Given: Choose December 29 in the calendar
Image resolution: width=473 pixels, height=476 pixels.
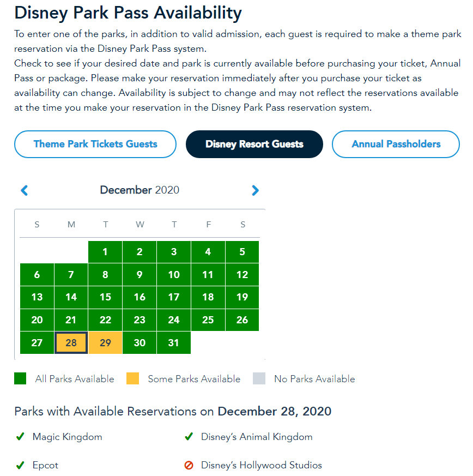Looking at the screenshot, I should 106,343.
